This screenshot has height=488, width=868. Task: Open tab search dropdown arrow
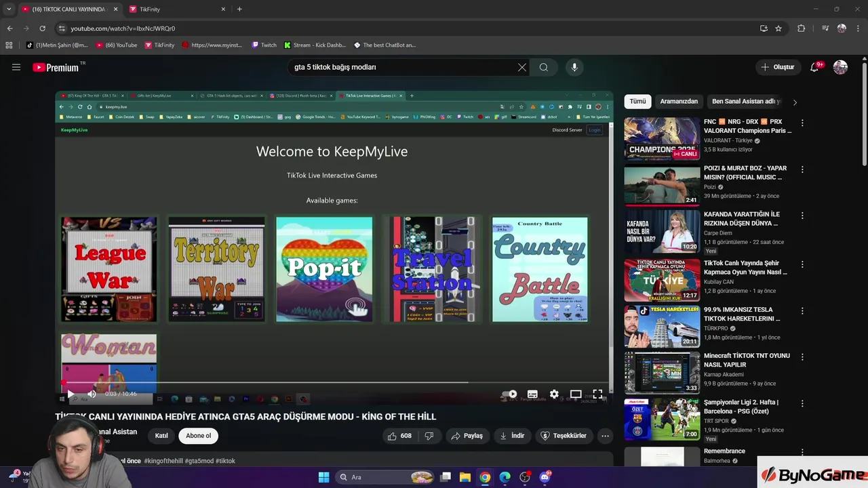[9, 9]
